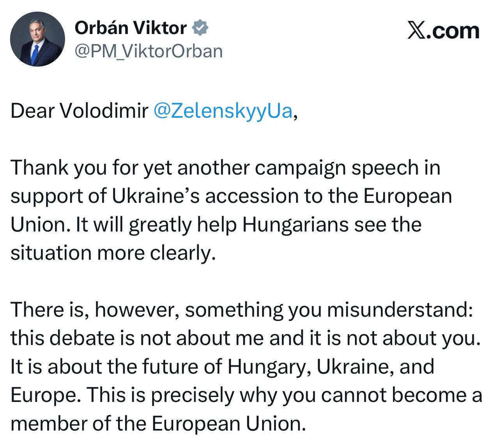
Task: Select the word "misunderstand"
Action: (x=400, y=310)
